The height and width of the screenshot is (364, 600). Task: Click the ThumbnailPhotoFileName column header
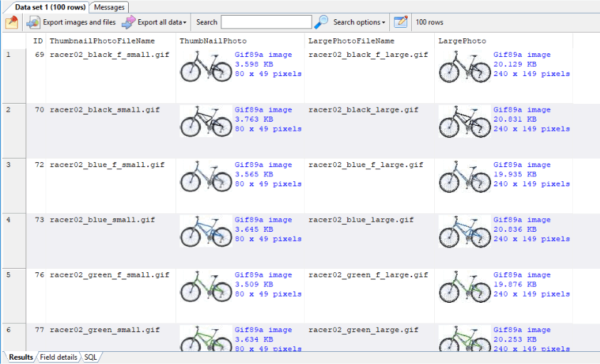pyautogui.click(x=102, y=41)
